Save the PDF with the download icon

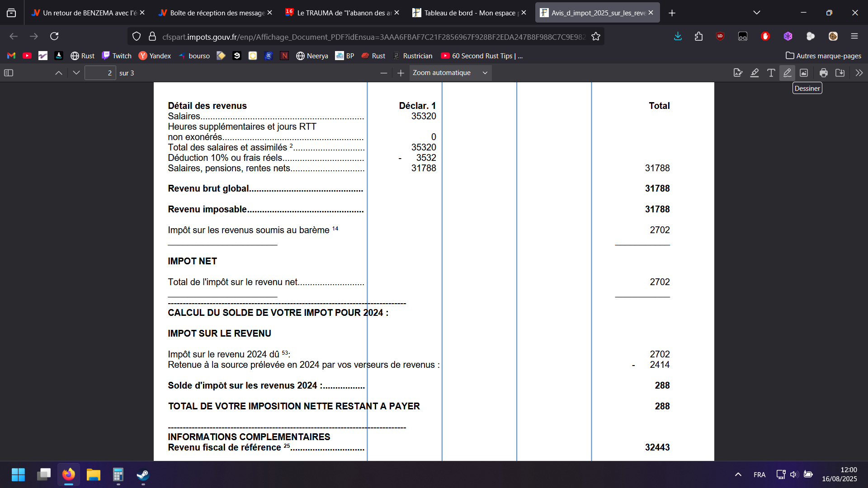coord(840,73)
